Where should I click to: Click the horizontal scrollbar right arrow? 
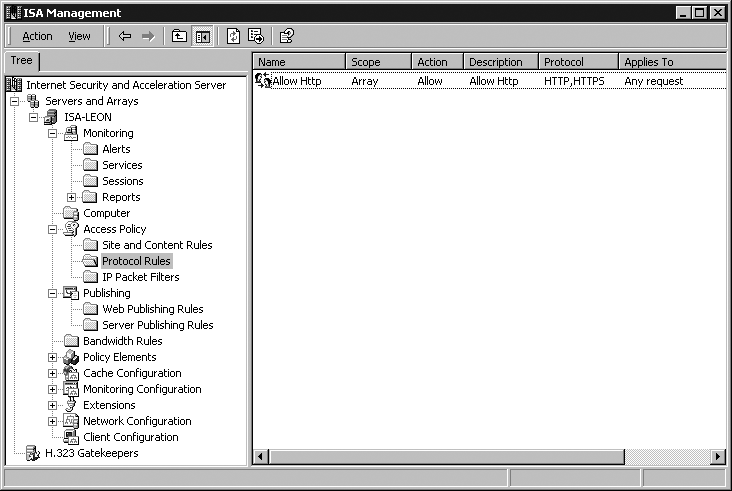pyautogui.click(x=718, y=457)
